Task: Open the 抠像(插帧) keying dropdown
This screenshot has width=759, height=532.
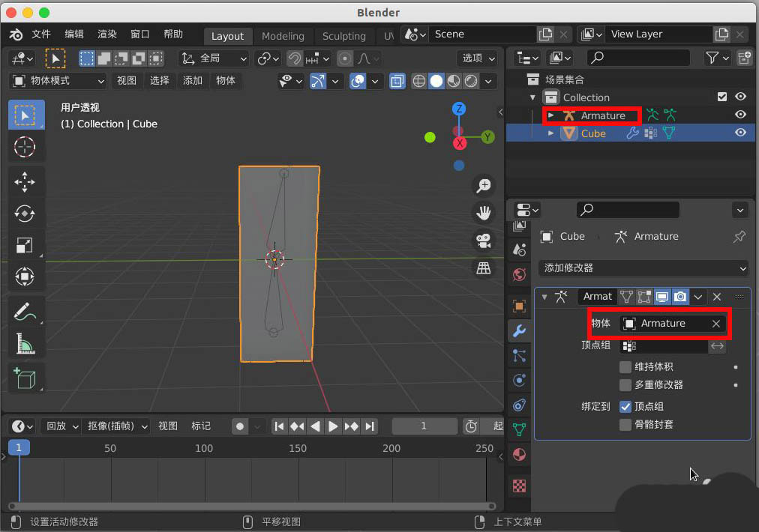Action: [115, 426]
